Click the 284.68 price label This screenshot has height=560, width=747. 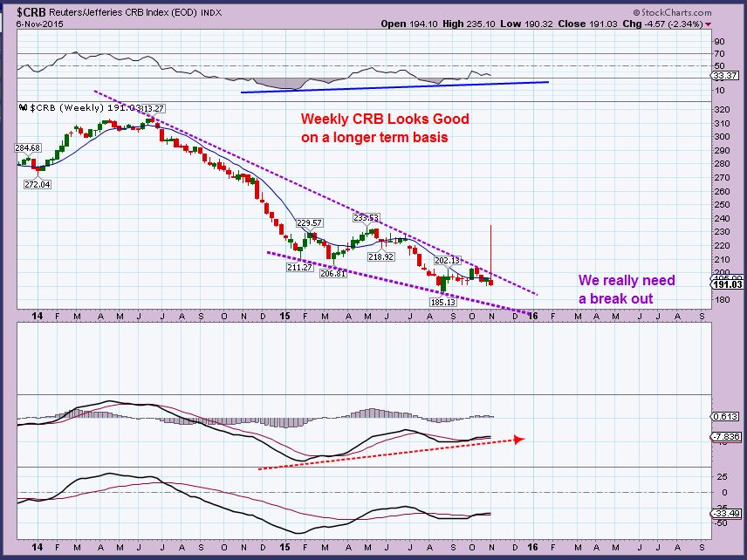(28, 148)
